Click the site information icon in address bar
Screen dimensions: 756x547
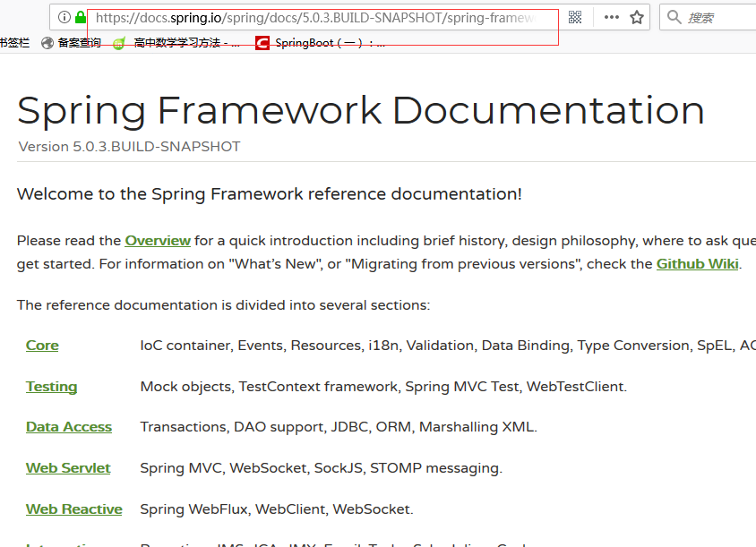click(x=64, y=17)
